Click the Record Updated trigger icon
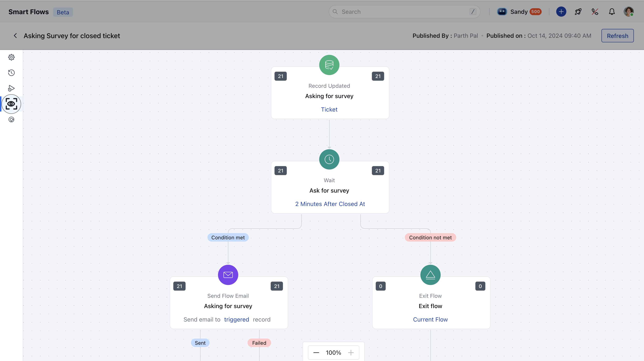644x361 pixels. pyautogui.click(x=329, y=65)
